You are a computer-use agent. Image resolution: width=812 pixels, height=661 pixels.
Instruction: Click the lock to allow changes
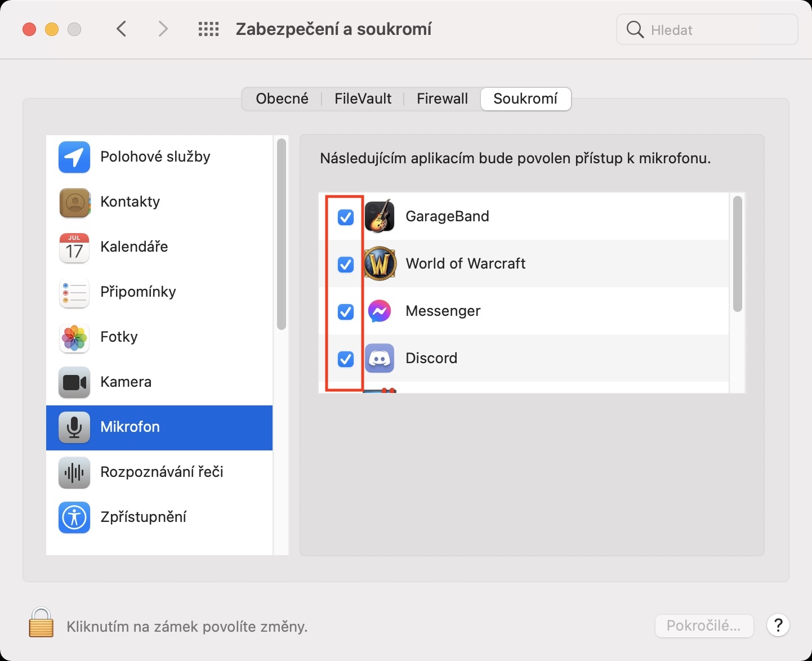click(x=41, y=623)
